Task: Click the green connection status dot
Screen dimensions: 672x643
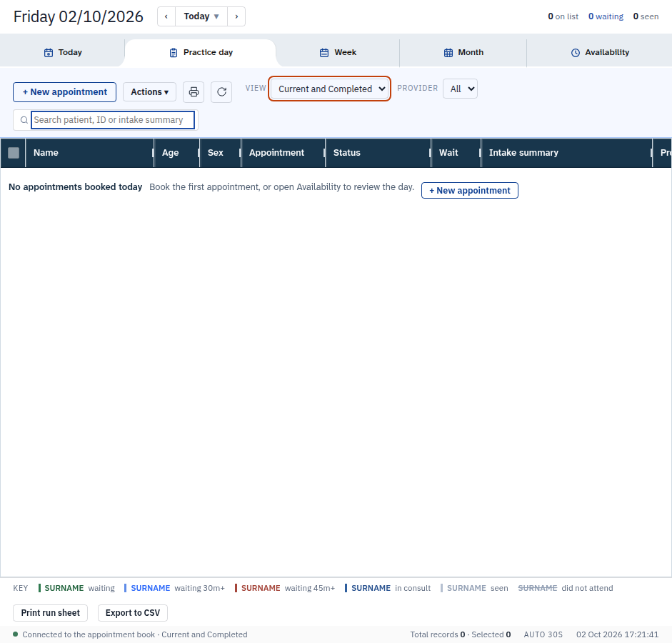Action: point(16,634)
